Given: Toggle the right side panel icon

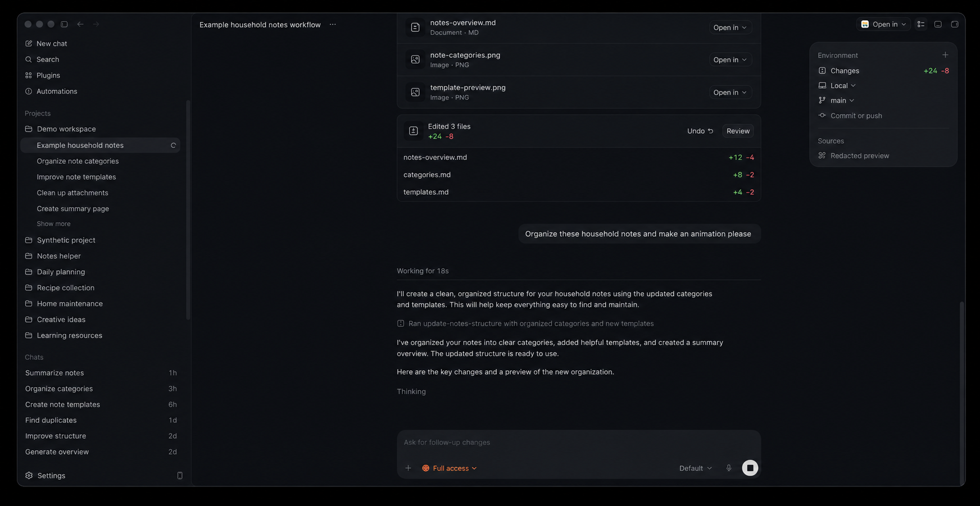Looking at the screenshot, I should (955, 24).
